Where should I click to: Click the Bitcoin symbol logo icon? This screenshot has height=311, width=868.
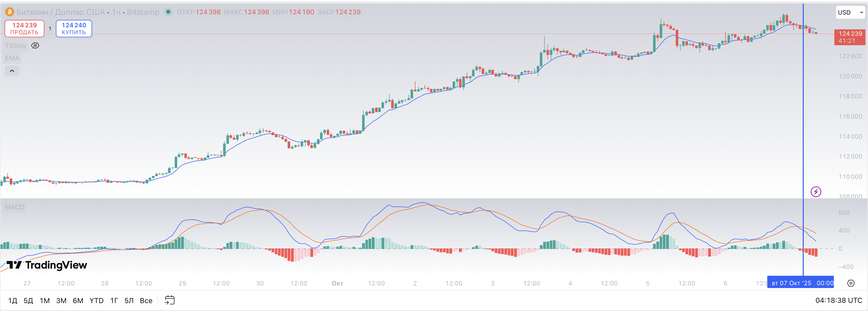9,12
